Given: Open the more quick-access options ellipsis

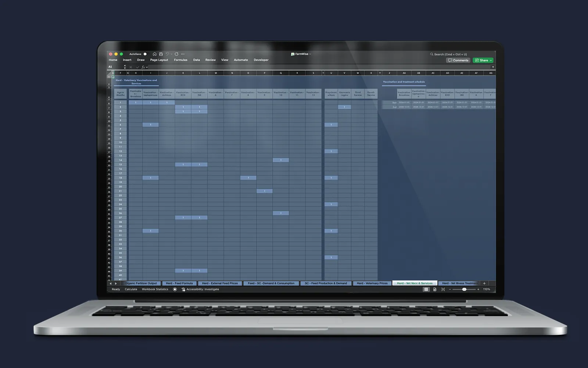Looking at the screenshot, I should (183, 54).
